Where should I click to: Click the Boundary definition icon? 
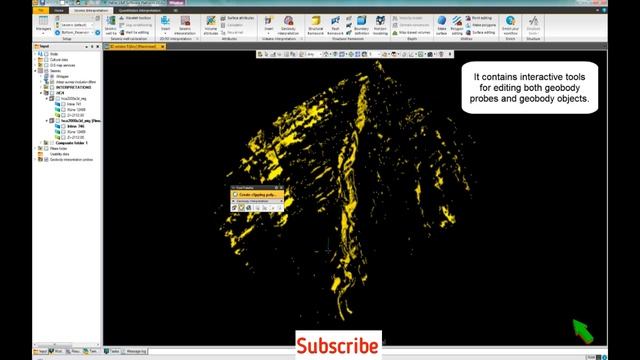361,25
